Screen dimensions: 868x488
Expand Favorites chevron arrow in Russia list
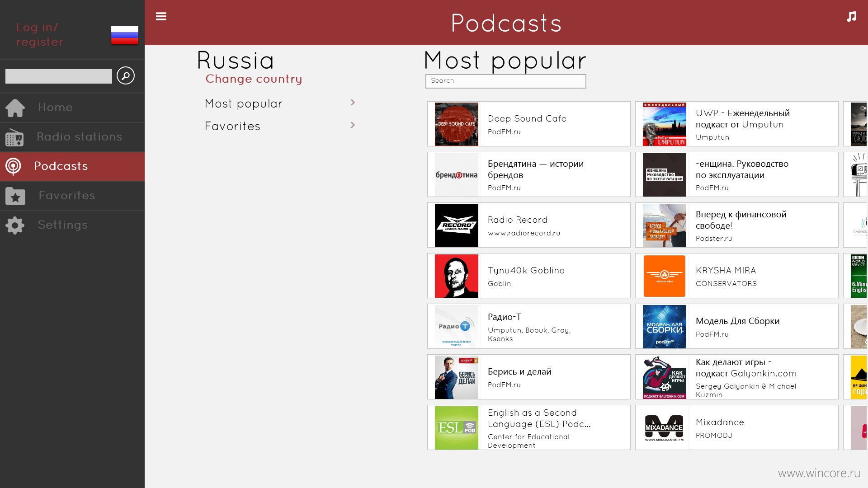(353, 125)
